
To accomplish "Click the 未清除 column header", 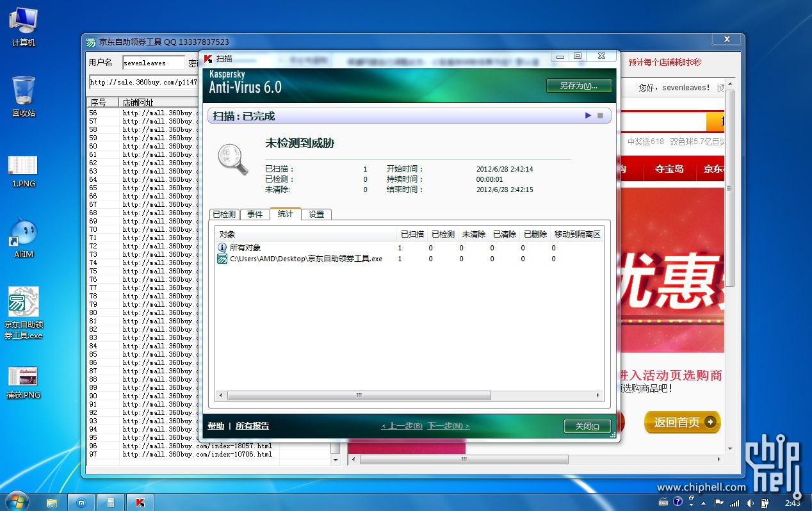I will tap(473, 234).
